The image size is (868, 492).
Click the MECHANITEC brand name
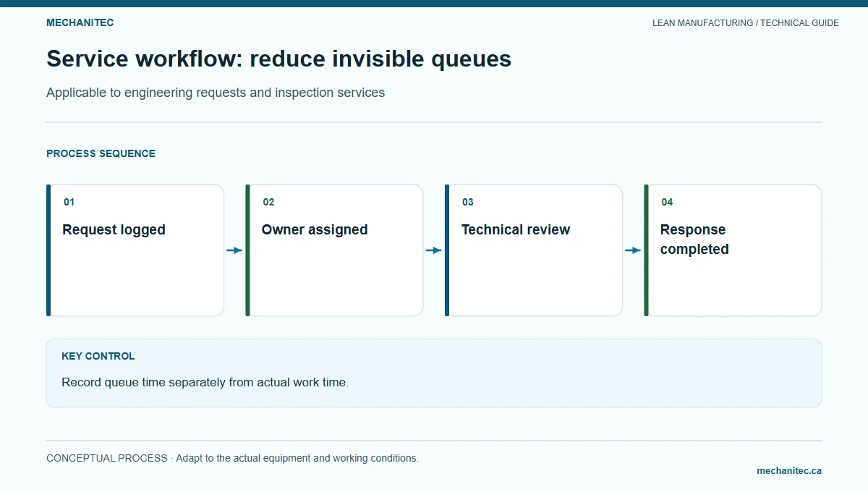point(80,22)
